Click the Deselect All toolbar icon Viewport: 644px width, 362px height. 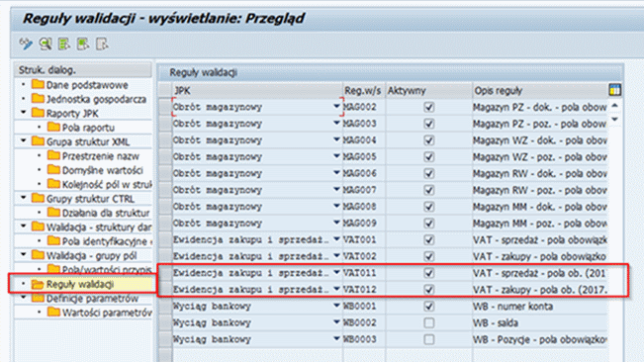102,44
